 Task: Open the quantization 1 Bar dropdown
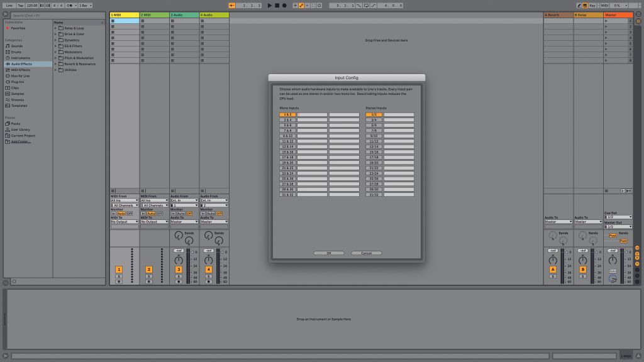tap(85, 5)
